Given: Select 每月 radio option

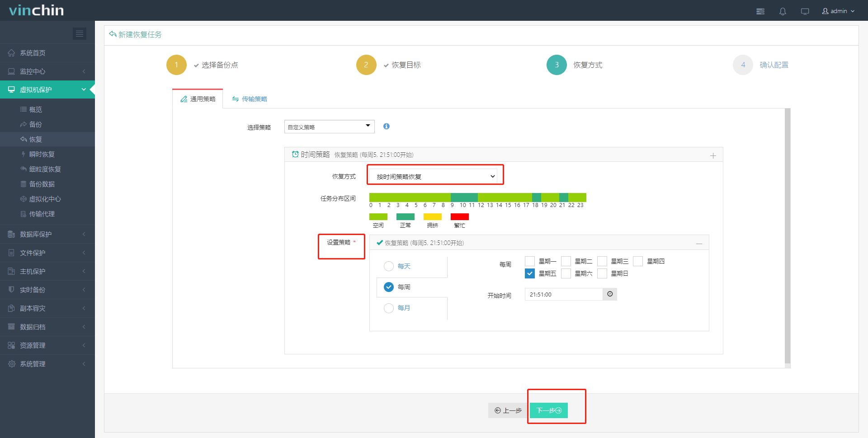Looking at the screenshot, I should [389, 308].
